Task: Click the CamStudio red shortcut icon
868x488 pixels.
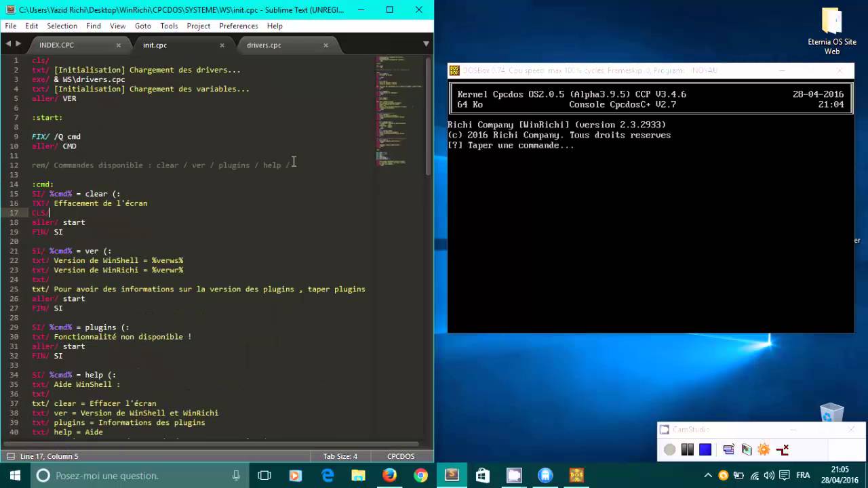Action: 782,449
